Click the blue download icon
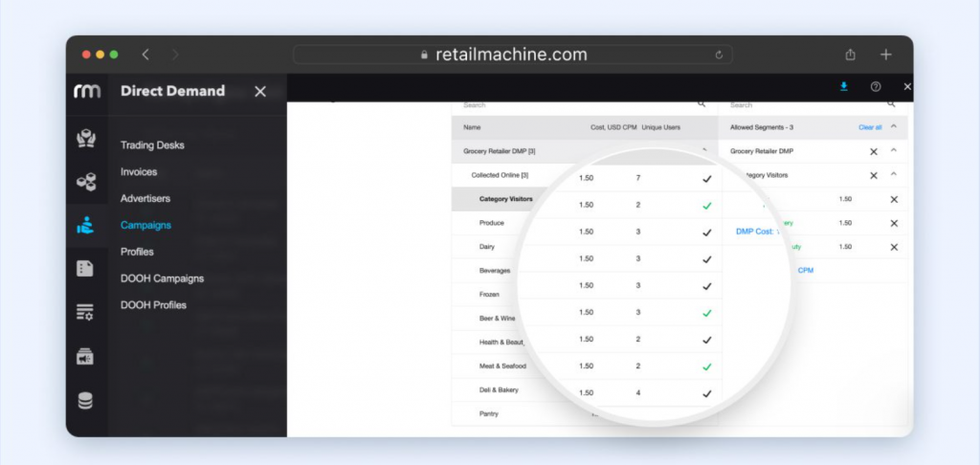Screen dimensions: 980x465 (x=843, y=86)
